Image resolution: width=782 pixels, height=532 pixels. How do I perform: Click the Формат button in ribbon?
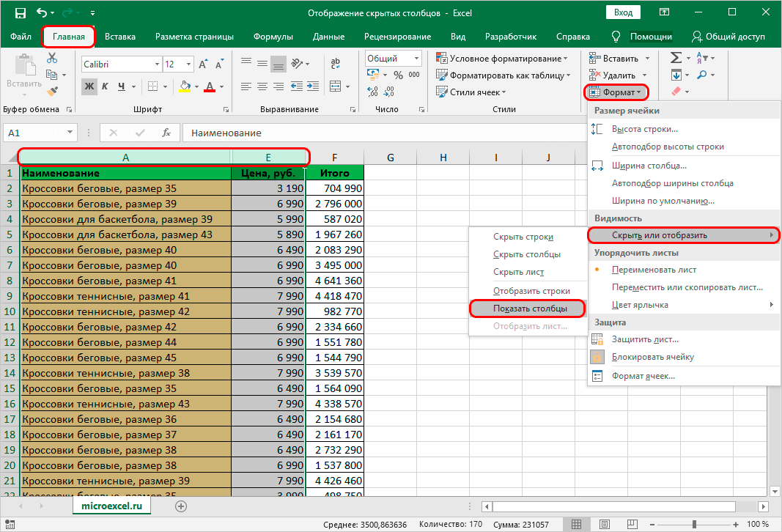pos(617,92)
